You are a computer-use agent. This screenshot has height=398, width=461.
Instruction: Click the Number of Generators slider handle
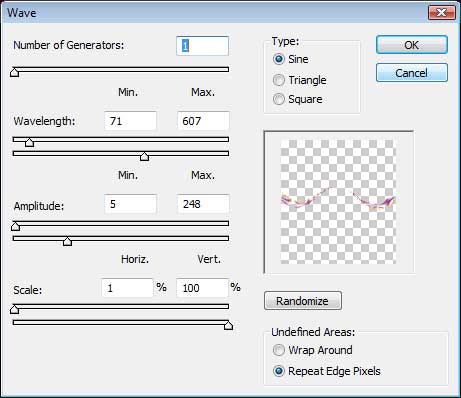pos(14,72)
